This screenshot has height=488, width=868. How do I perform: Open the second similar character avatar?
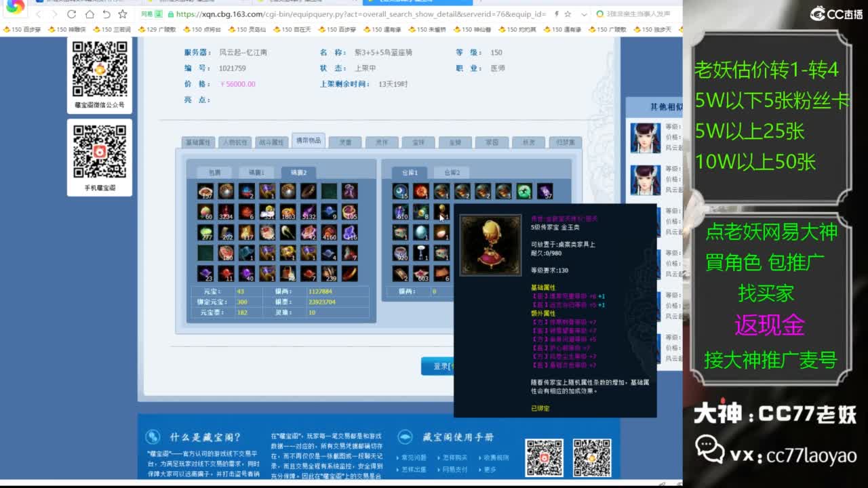coord(645,180)
